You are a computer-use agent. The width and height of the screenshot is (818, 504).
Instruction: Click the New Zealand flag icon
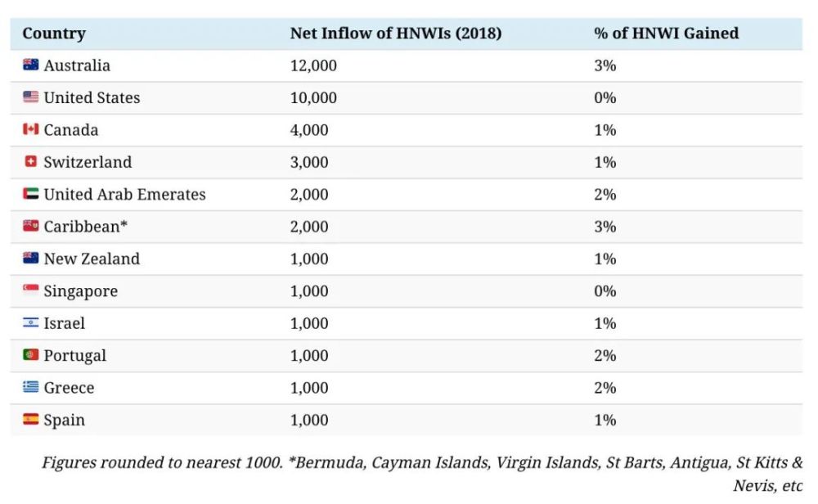[x=31, y=258]
